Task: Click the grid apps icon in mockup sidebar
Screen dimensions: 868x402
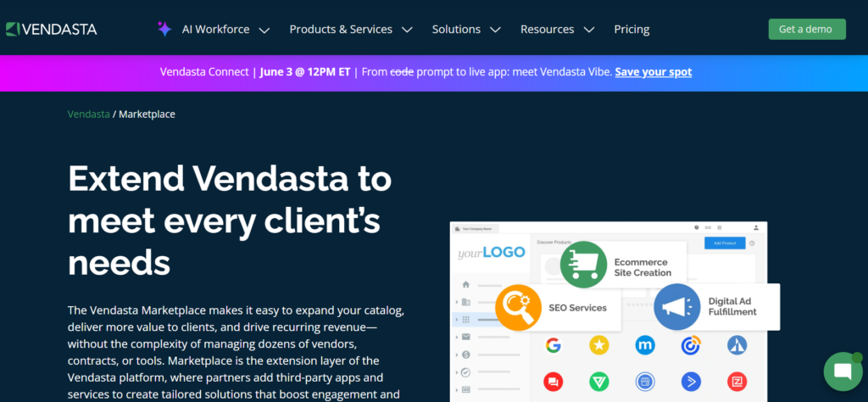Action: [x=465, y=320]
